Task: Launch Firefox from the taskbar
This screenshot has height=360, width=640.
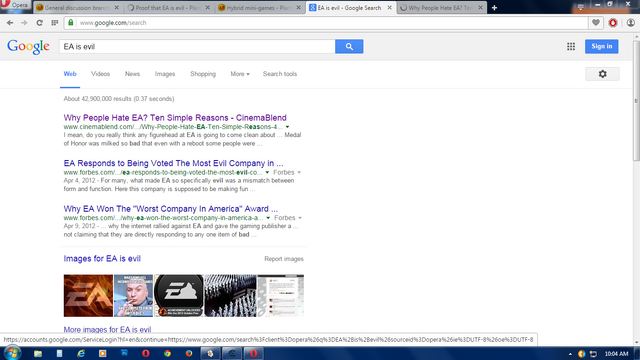Action: click(189, 353)
